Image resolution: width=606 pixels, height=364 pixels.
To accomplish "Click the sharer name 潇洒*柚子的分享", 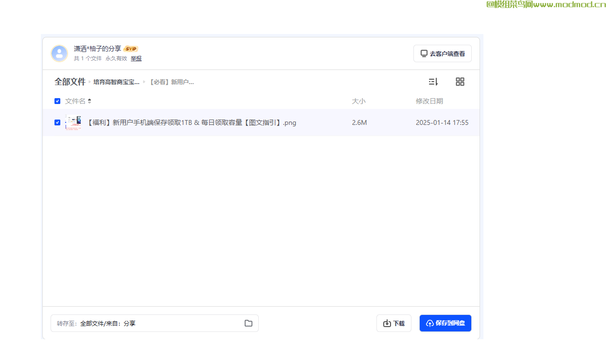I will tap(97, 49).
